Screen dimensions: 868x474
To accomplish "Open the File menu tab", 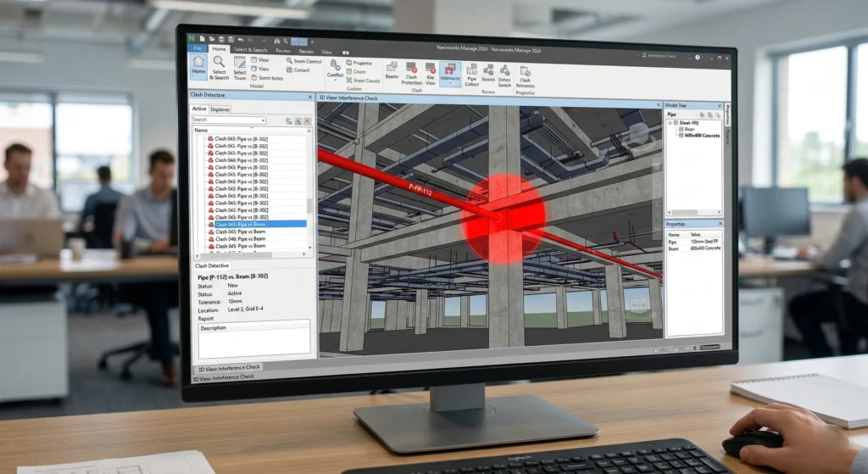I will pyautogui.click(x=198, y=48).
